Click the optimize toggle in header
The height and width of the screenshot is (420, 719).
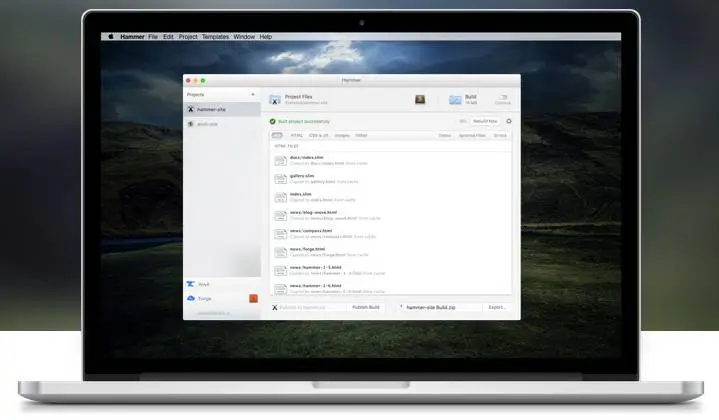[x=503, y=97]
